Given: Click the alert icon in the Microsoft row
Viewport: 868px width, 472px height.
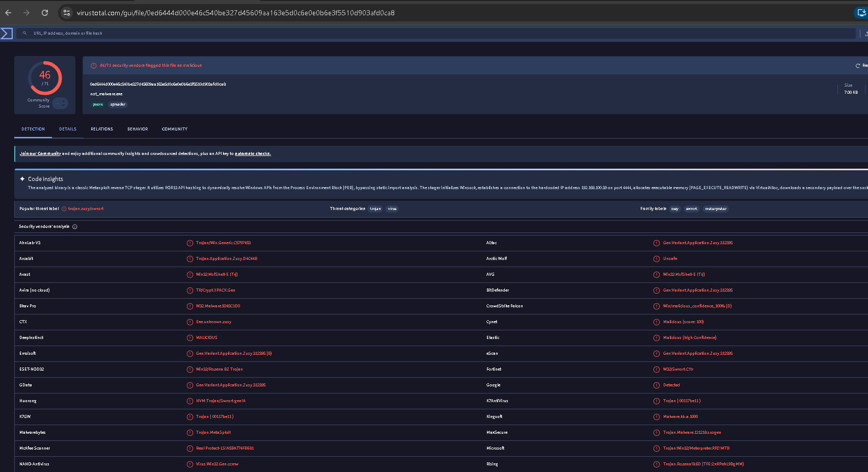Looking at the screenshot, I should [657, 449].
